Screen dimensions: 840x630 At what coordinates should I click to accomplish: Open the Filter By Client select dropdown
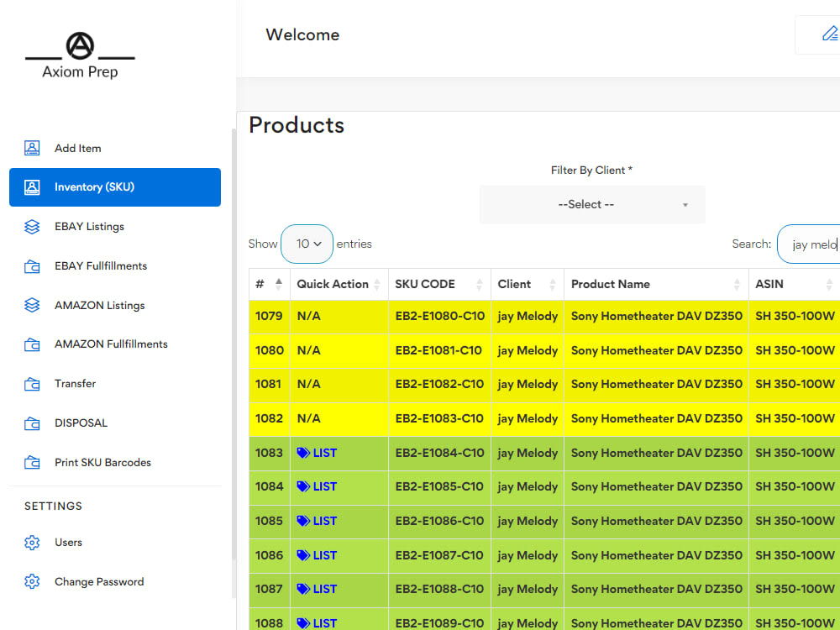click(591, 204)
